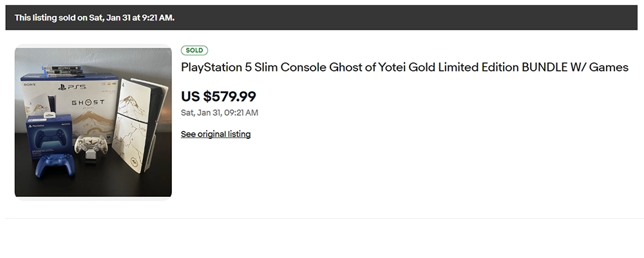This screenshot has height=258, width=644.
Task: Click the Sony logo on the box
Action: click(28, 84)
